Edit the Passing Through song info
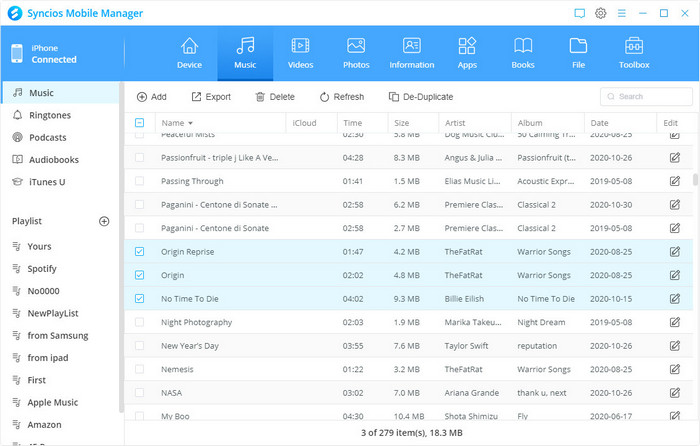This screenshot has width=700, height=446. 675,181
